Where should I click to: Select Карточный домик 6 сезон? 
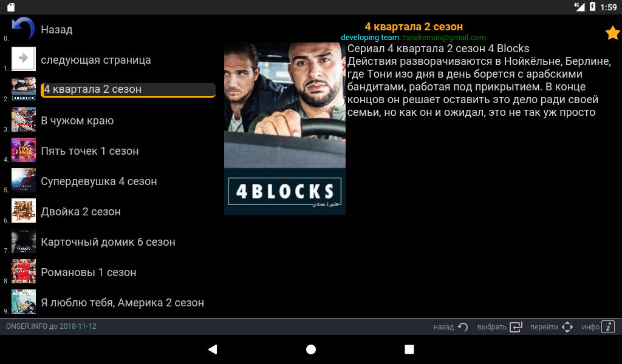tap(108, 242)
